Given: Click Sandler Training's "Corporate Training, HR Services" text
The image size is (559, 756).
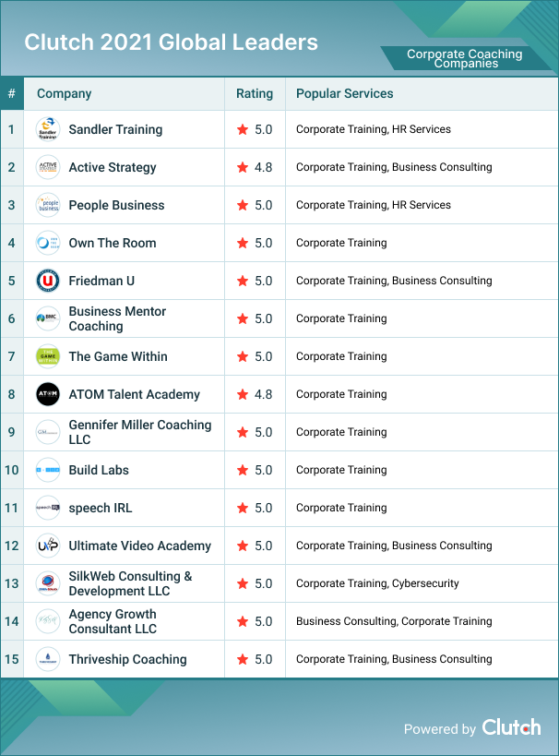Looking at the screenshot, I should tap(373, 129).
